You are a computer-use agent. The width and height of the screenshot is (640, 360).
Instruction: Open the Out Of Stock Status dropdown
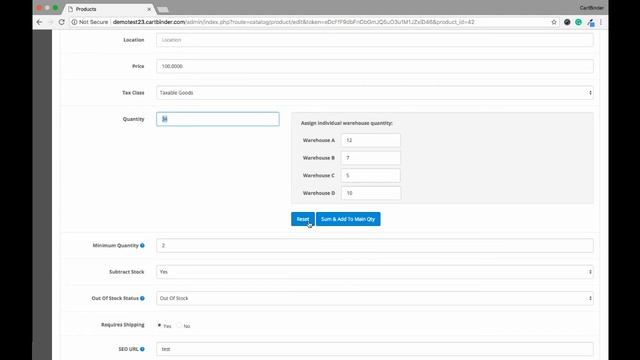click(x=375, y=298)
